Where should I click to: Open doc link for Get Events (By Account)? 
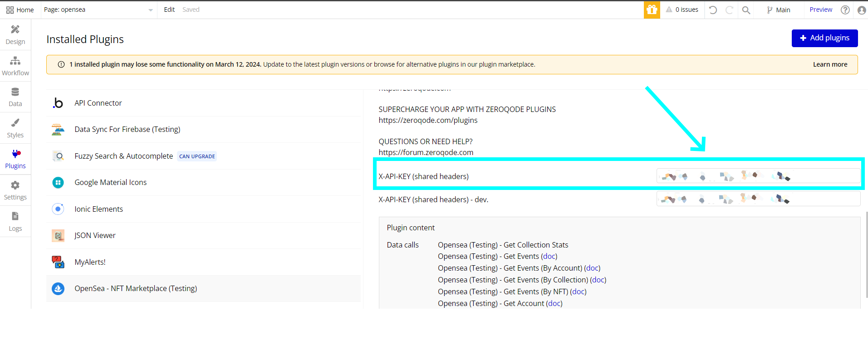pyautogui.click(x=592, y=268)
